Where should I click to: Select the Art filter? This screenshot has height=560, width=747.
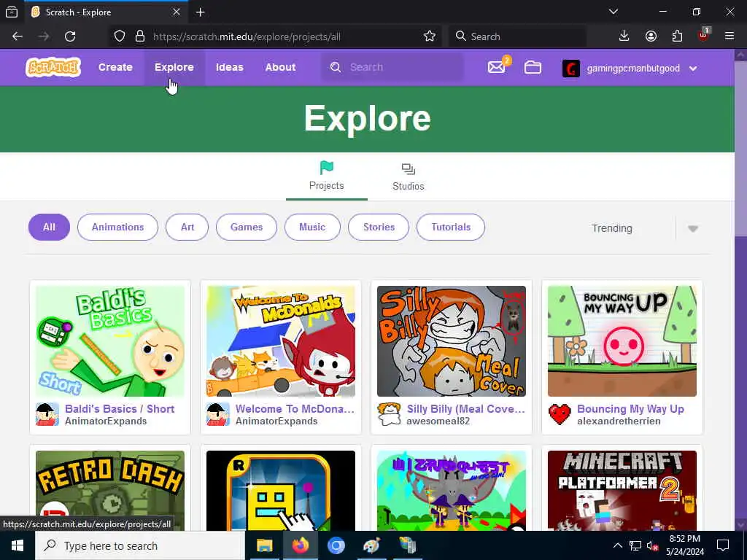(x=187, y=227)
